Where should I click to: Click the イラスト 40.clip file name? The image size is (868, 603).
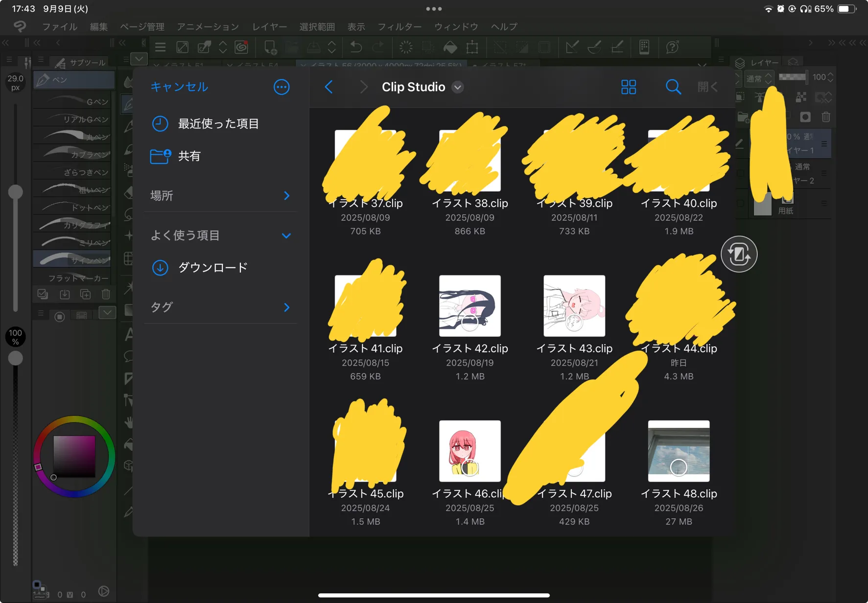click(679, 203)
